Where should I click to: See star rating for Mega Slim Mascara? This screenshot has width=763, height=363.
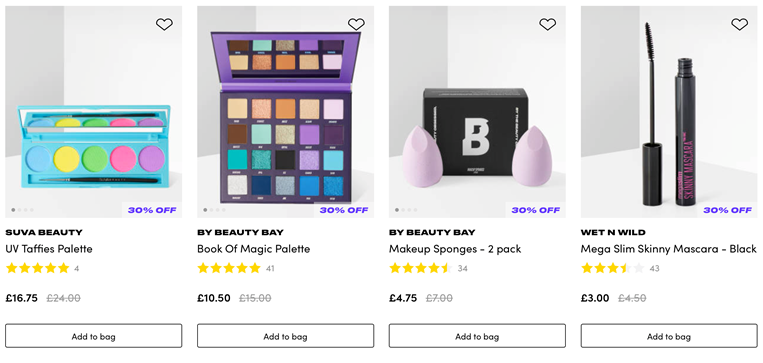[613, 268]
